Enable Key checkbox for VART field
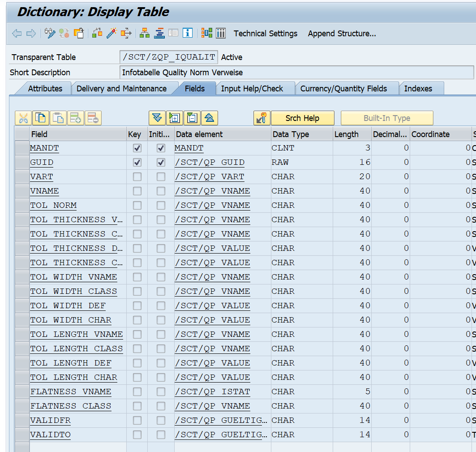This screenshot has width=476, height=452. (137, 176)
